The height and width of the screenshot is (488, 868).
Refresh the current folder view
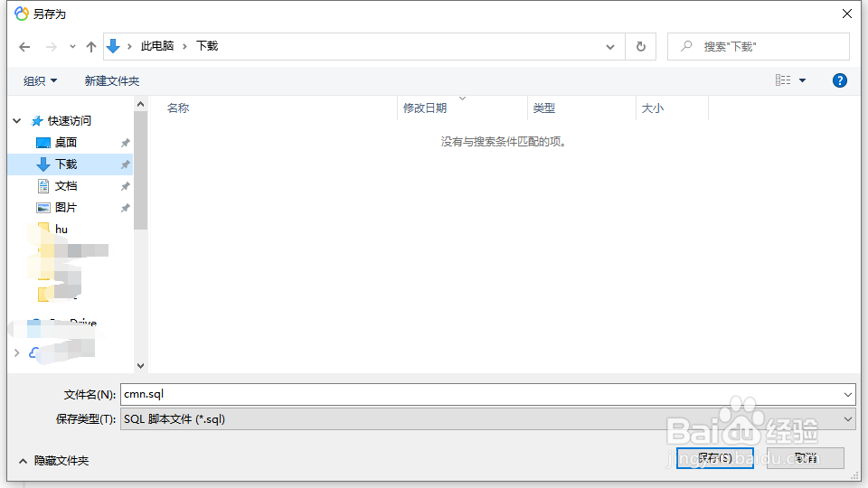pos(640,46)
